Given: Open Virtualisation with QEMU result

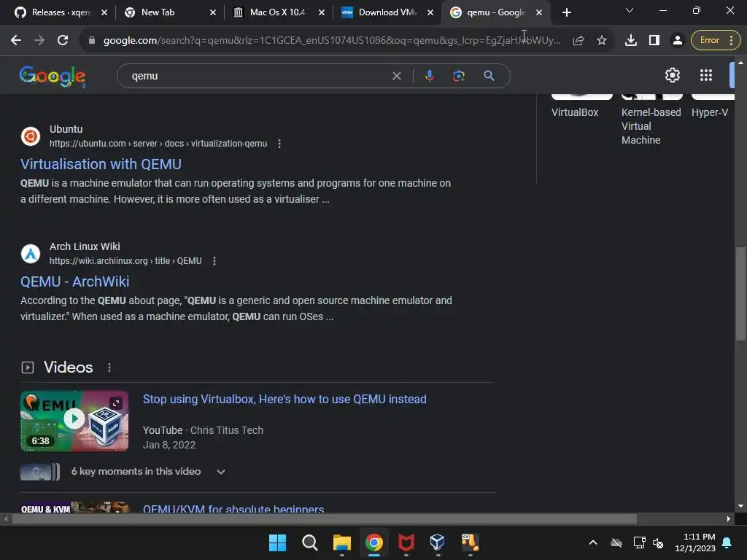Looking at the screenshot, I should (101, 164).
